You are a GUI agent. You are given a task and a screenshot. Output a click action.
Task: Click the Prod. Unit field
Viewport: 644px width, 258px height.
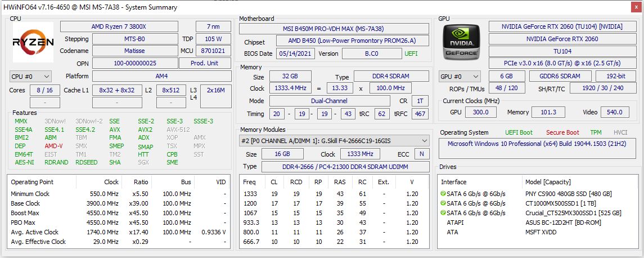(x=205, y=63)
